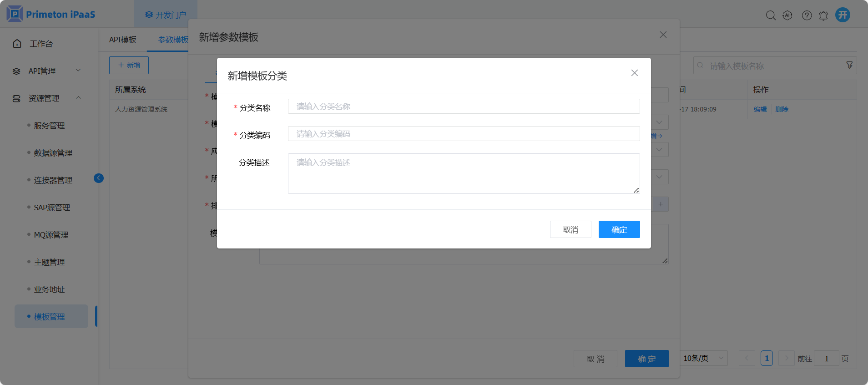Switch to the API模板 tab
Image resolution: width=868 pixels, height=385 pixels.
[x=122, y=40]
